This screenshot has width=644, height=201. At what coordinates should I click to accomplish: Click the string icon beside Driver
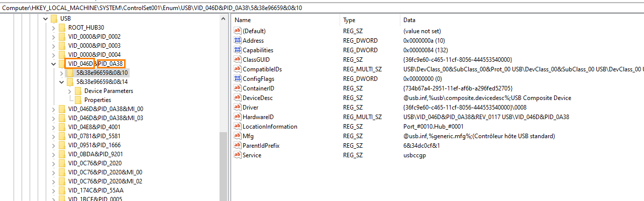click(238, 108)
